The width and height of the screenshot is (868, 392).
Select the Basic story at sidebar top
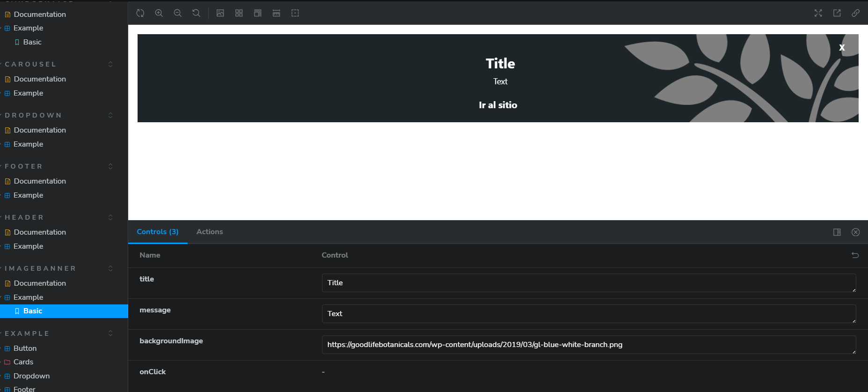(x=32, y=42)
